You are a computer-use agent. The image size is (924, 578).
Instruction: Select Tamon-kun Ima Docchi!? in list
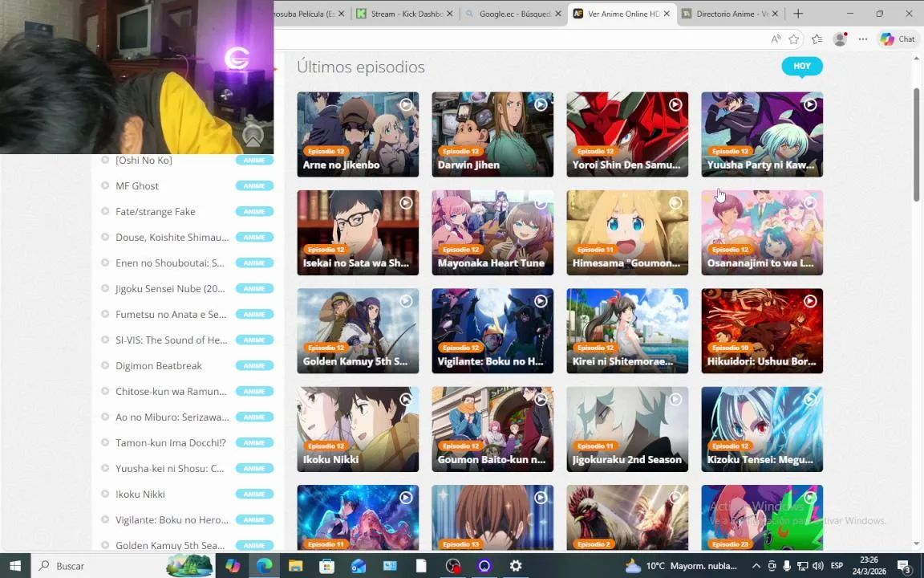point(170,442)
